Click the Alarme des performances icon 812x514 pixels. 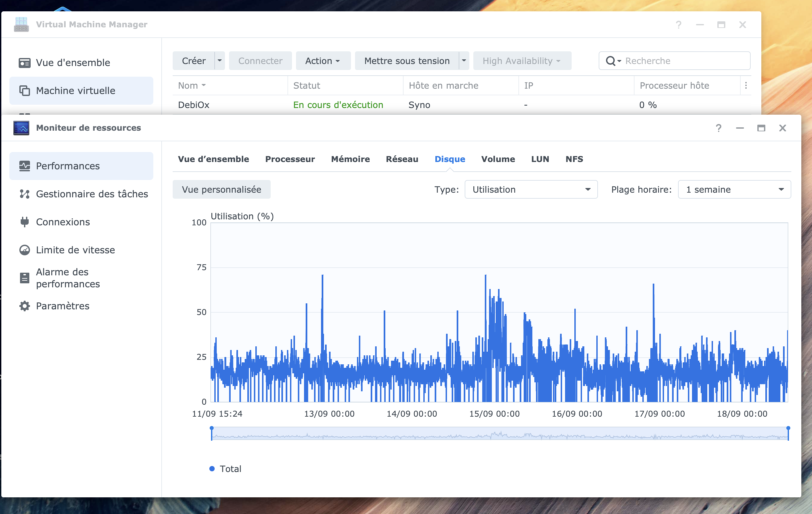point(25,278)
